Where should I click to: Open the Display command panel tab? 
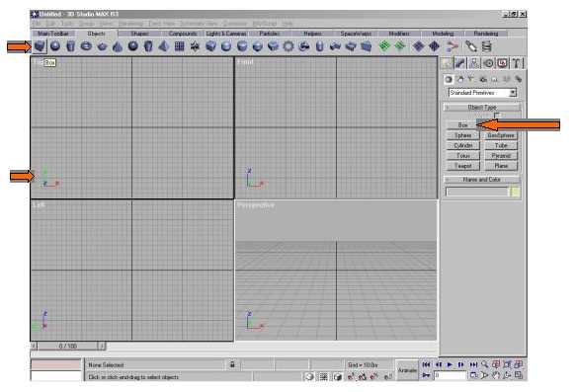(502, 63)
